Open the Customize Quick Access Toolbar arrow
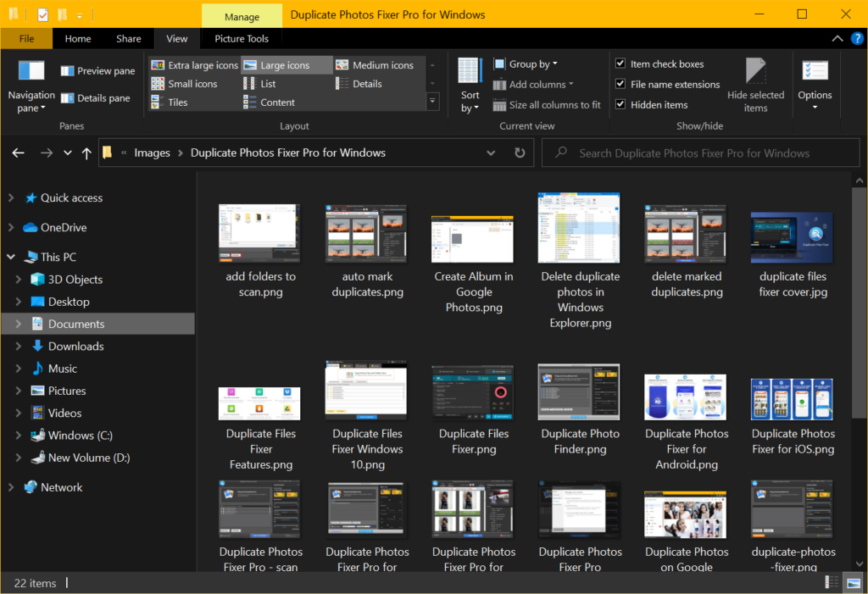Screen dimensions: 868x594 (80, 15)
